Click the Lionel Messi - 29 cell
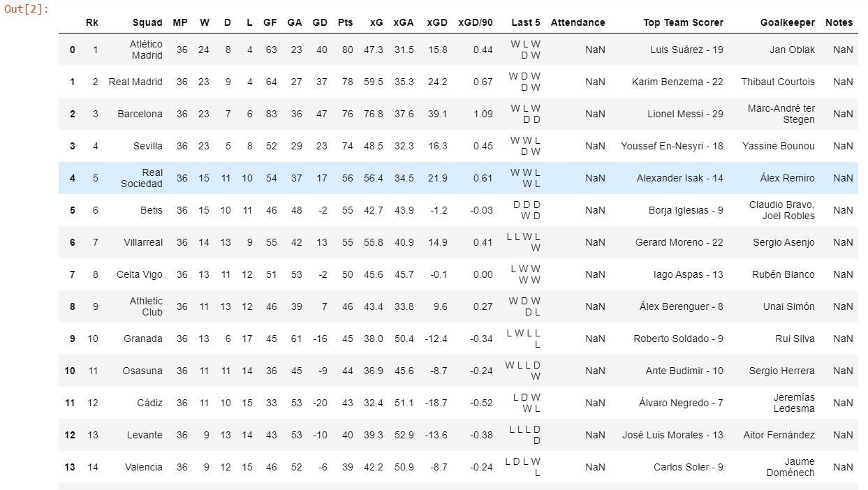Screen dimensions: 868x490 click(x=687, y=114)
